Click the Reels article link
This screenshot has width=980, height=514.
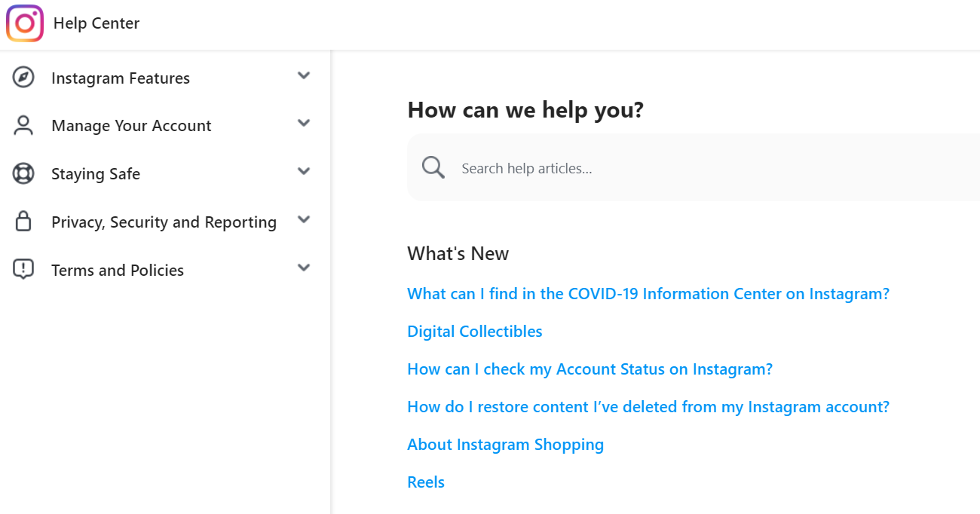(x=425, y=482)
